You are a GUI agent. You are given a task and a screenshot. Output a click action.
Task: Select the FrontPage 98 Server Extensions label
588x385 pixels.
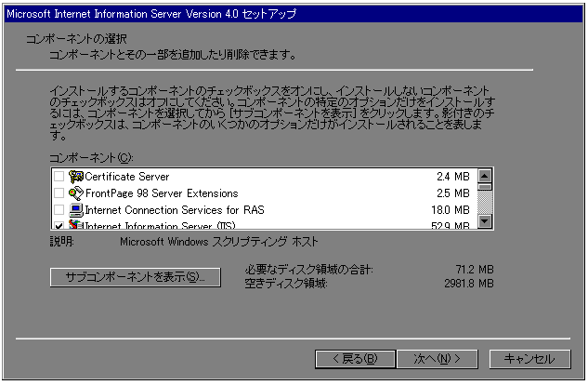pyautogui.click(x=162, y=193)
